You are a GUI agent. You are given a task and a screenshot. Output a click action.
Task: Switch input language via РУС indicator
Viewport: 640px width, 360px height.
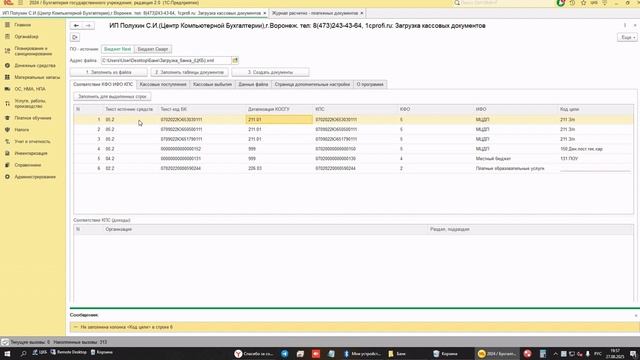click(x=598, y=353)
